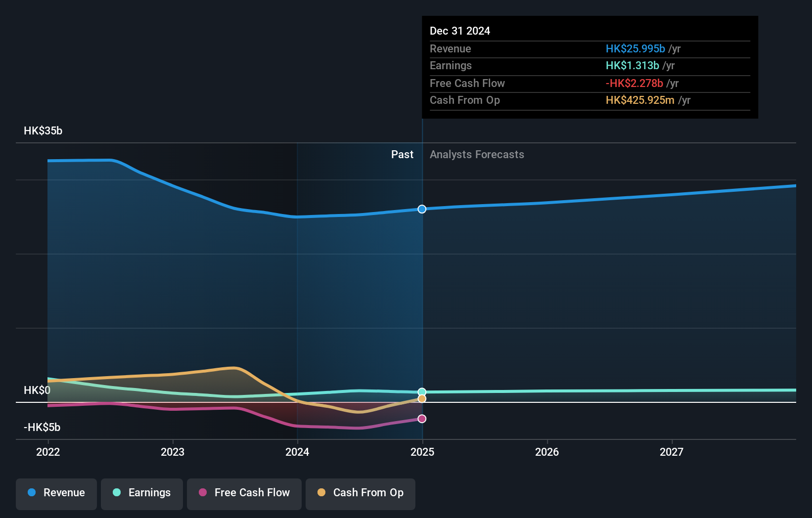The height and width of the screenshot is (518, 812).
Task: Click the 2026 x-axis label
Action: click(547, 452)
